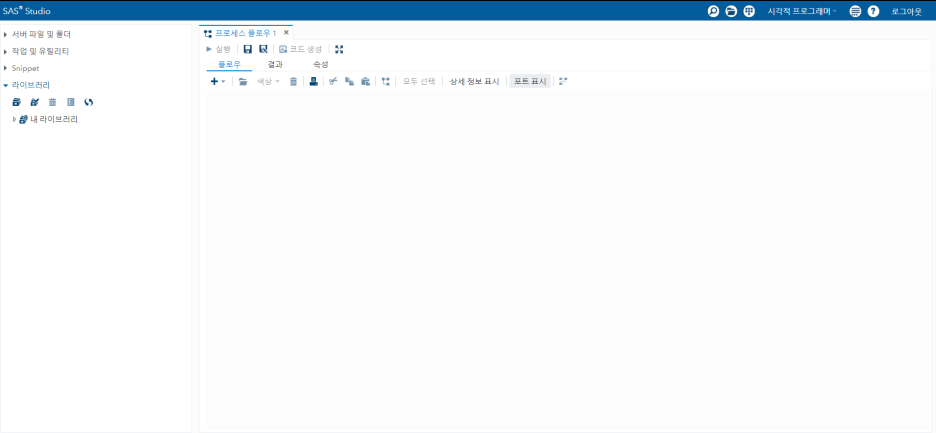Open the help question mark icon
Image resolution: width=936 pixels, height=433 pixels.
pyautogui.click(x=873, y=11)
